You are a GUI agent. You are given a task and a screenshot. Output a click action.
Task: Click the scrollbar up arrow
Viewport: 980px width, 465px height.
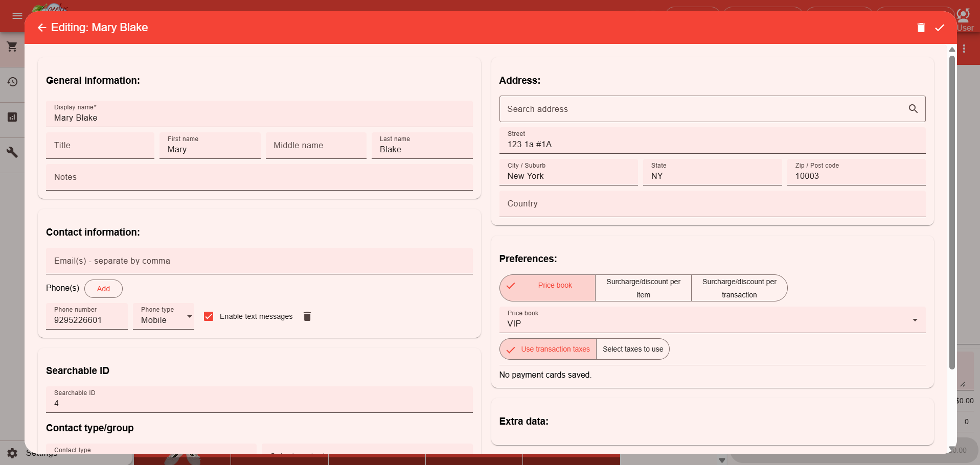click(952, 50)
